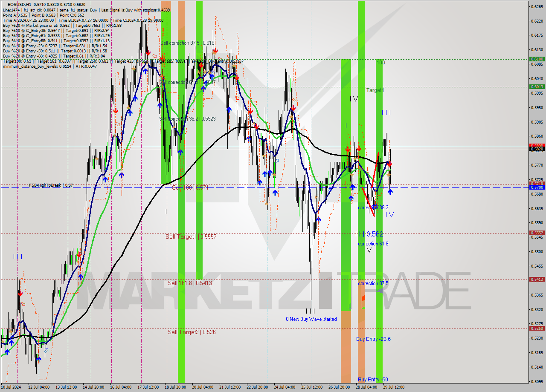Select the '14 Jul 20:00' time label
Screen dimensions: 546x392
94,387
